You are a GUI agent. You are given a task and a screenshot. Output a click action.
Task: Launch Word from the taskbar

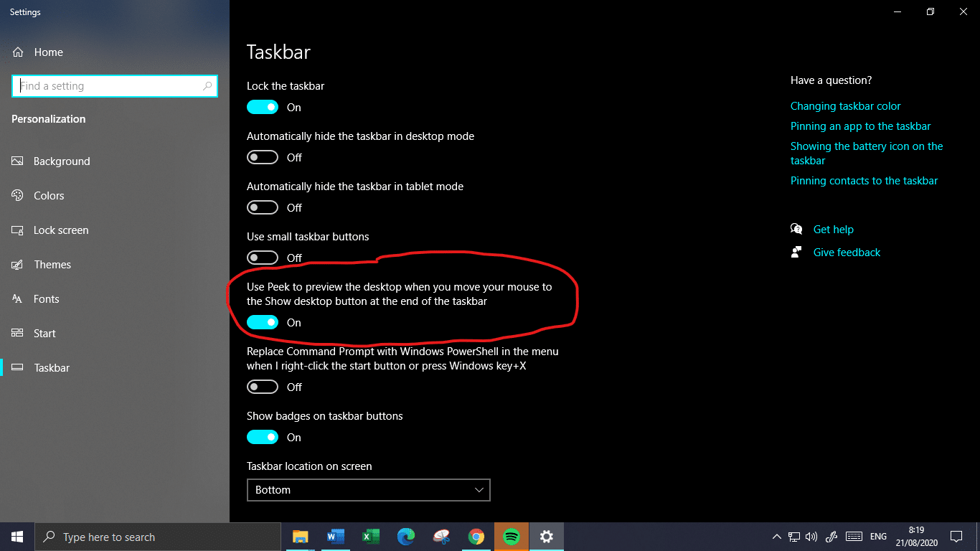coord(335,537)
